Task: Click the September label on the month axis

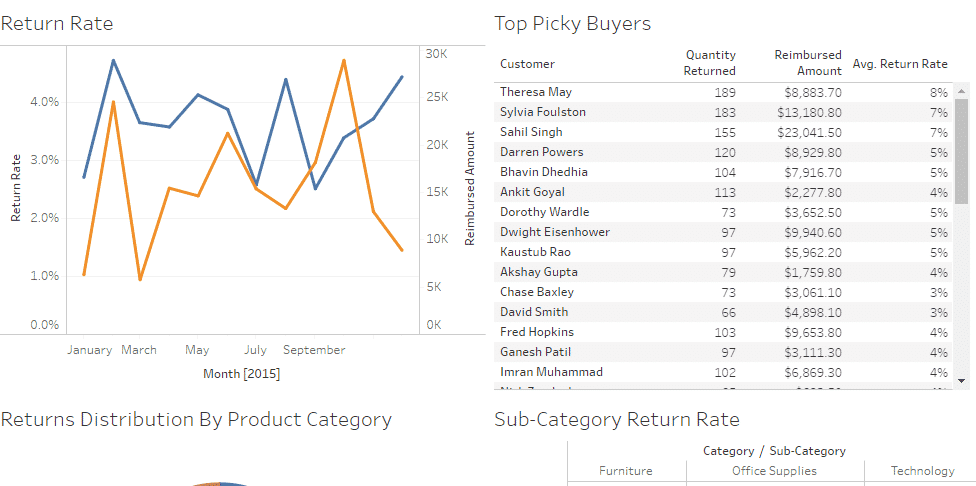Action: pyautogui.click(x=314, y=350)
